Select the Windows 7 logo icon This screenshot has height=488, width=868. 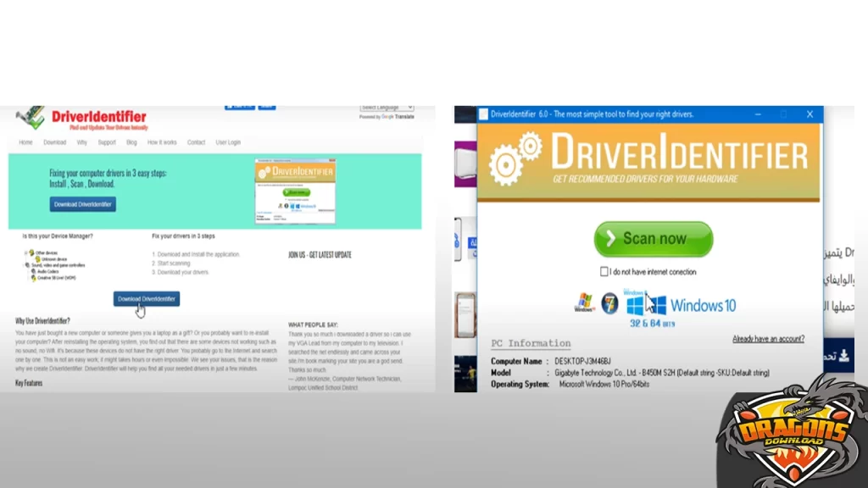coord(610,302)
